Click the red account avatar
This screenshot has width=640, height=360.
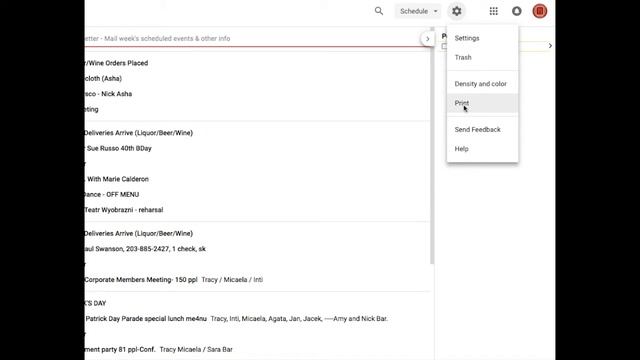(540, 11)
